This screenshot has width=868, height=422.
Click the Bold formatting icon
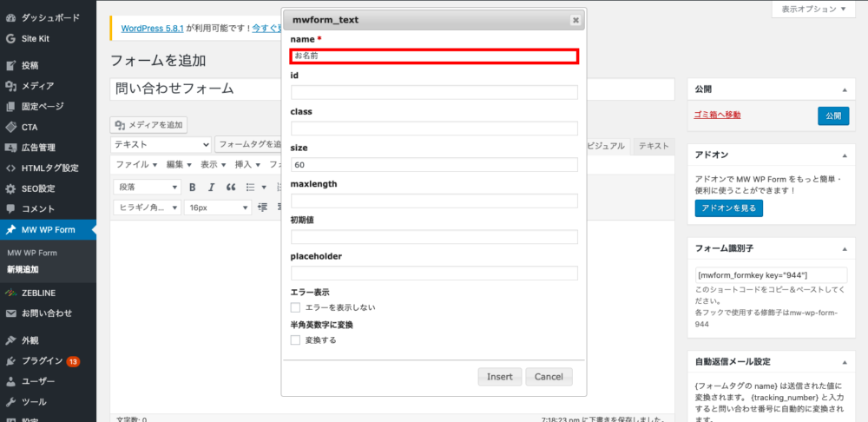pos(192,187)
